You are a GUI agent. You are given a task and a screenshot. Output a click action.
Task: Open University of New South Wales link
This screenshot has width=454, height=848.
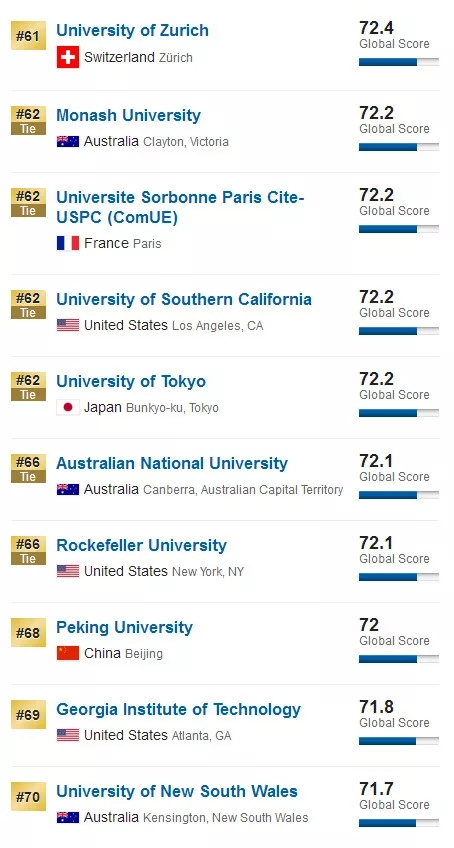coord(177,791)
